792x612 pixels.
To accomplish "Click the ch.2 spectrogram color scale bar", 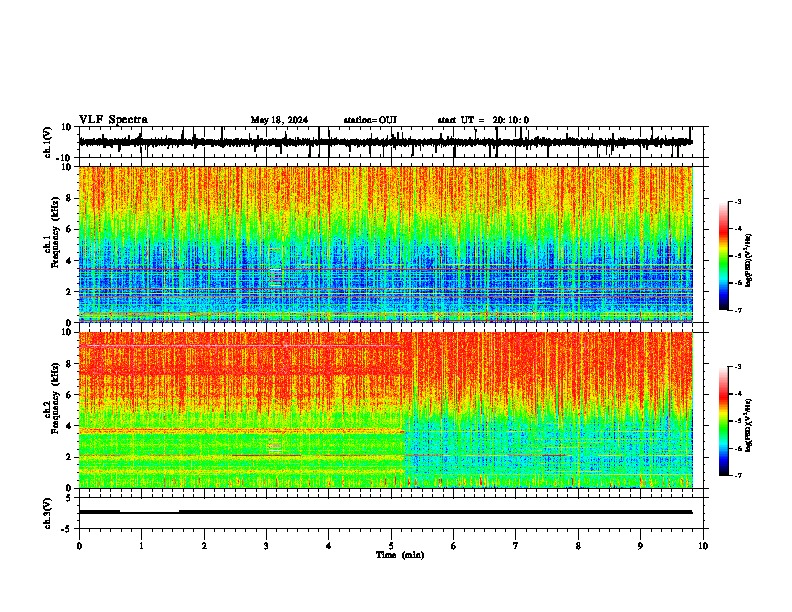I will 724,421.
